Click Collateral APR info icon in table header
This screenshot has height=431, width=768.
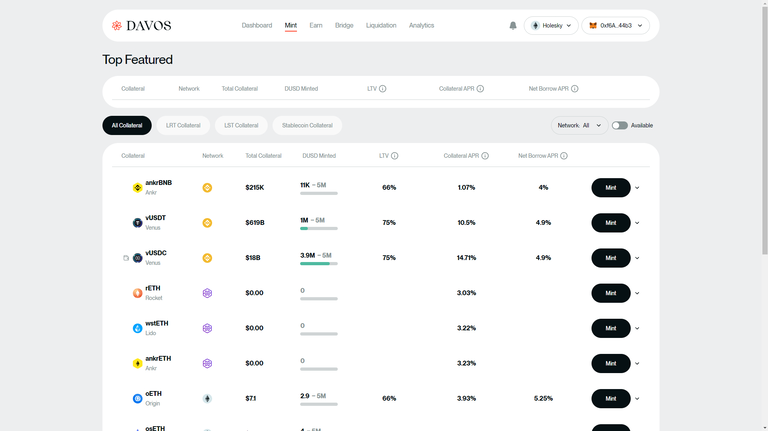[x=485, y=156]
